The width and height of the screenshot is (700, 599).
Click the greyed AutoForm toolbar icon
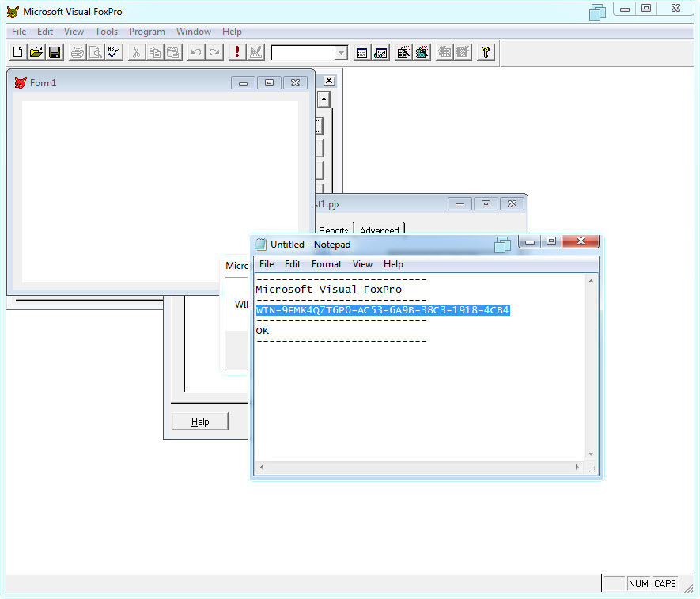click(x=445, y=52)
